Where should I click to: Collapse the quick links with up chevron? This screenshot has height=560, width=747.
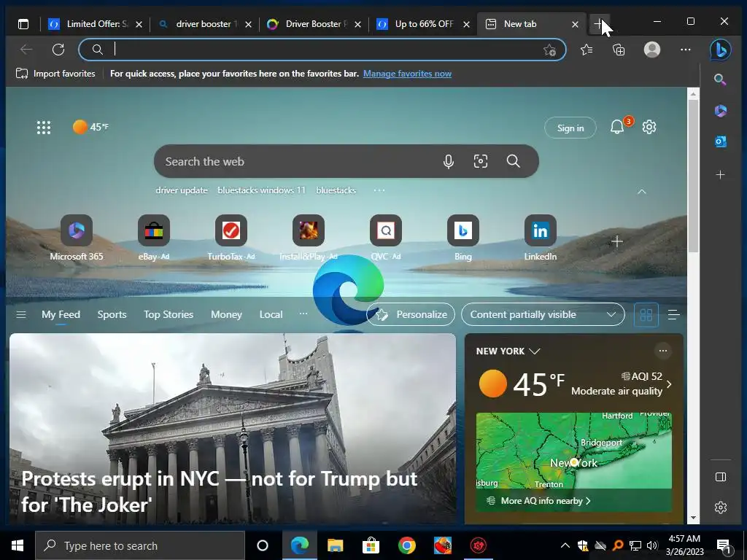(x=642, y=192)
